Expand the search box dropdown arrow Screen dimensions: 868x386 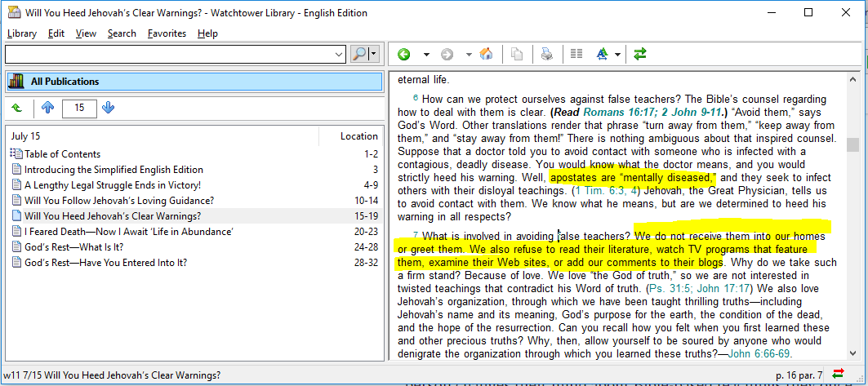pyautogui.click(x=340, y=55)
